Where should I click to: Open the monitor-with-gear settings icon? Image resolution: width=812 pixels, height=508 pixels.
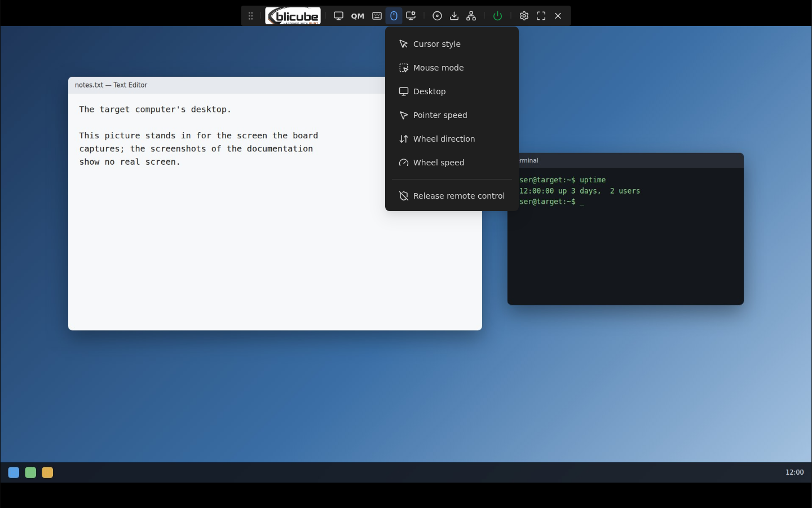pos(411,16)
